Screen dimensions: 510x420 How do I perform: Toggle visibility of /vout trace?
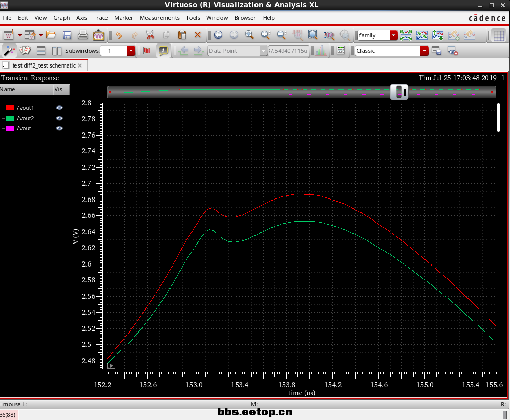tap(59, 128)
